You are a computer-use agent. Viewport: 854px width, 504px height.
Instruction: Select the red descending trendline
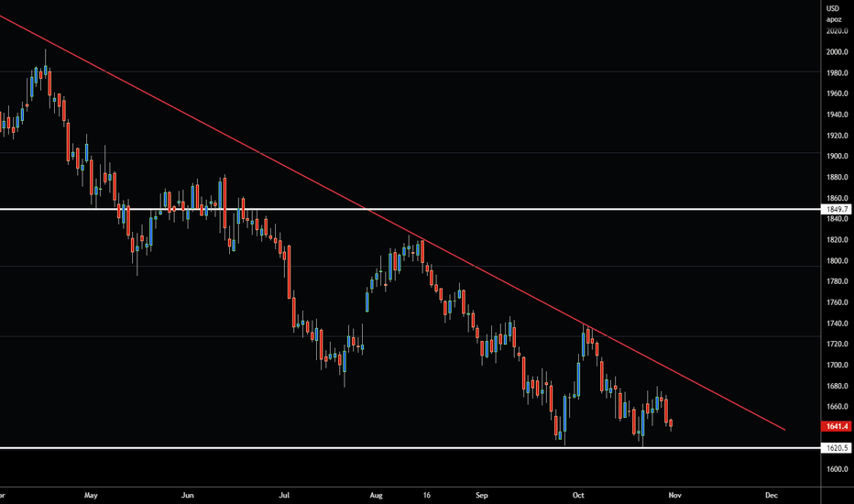point(392,223)
